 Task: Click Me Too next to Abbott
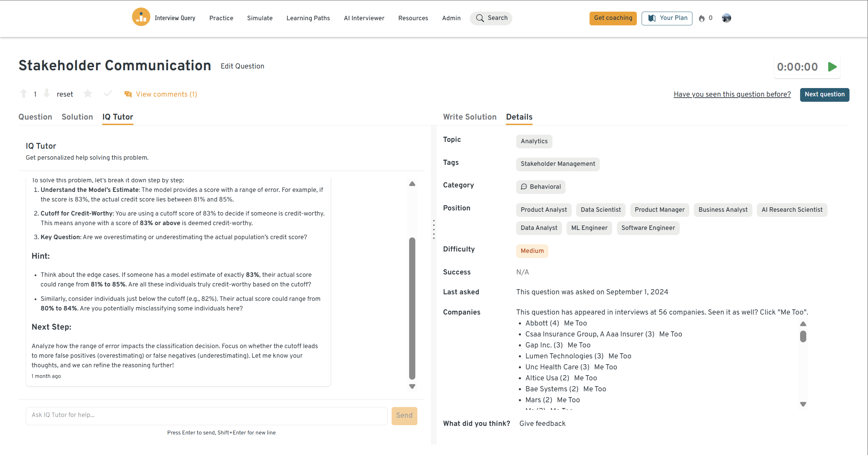(575, 323)
